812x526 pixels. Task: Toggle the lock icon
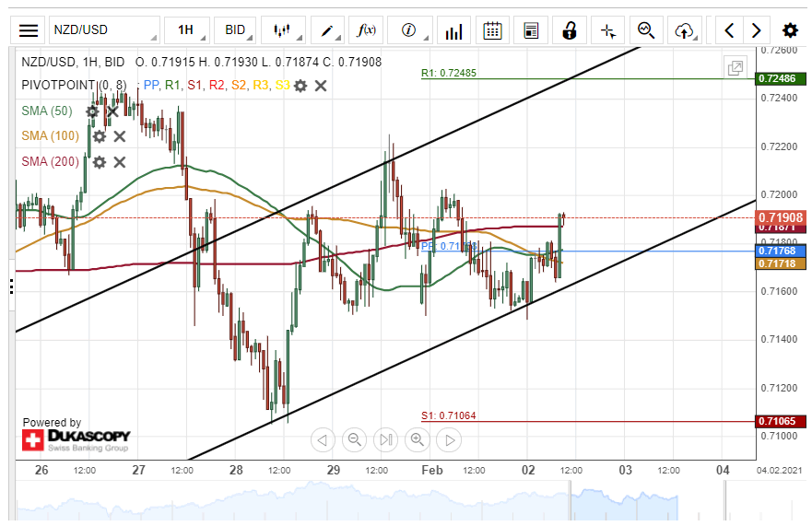pyautogui.click(x=569, y=30)
